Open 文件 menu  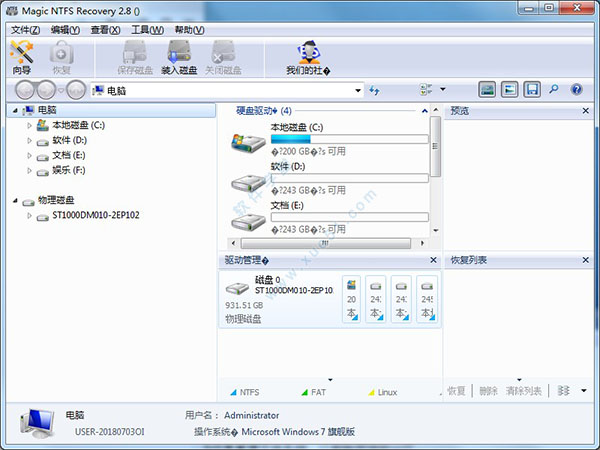click(25, 30)
